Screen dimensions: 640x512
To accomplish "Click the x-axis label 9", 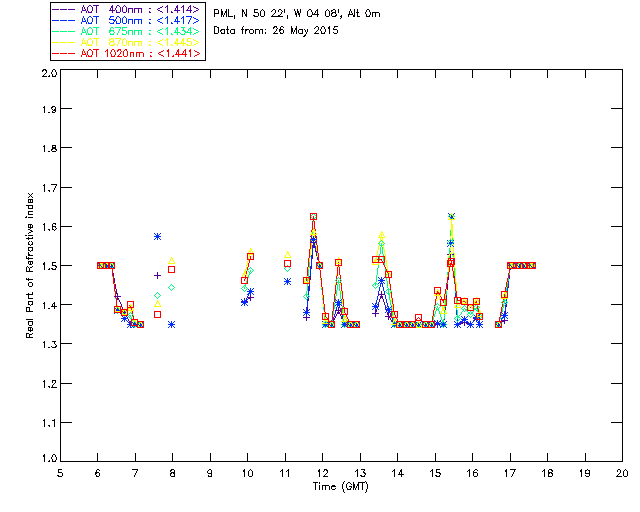I will [210, 473].
